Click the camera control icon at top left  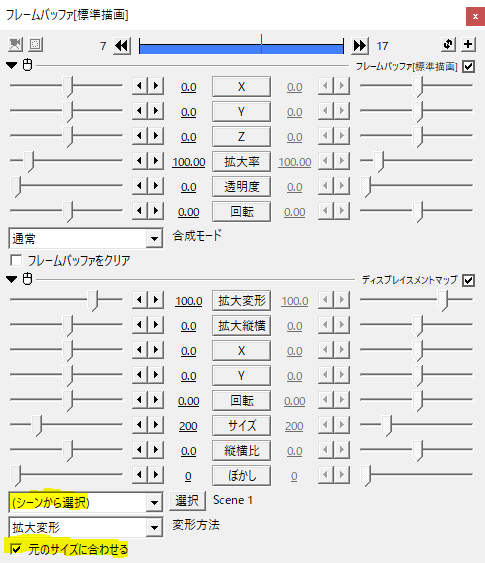tap(15, 45)
